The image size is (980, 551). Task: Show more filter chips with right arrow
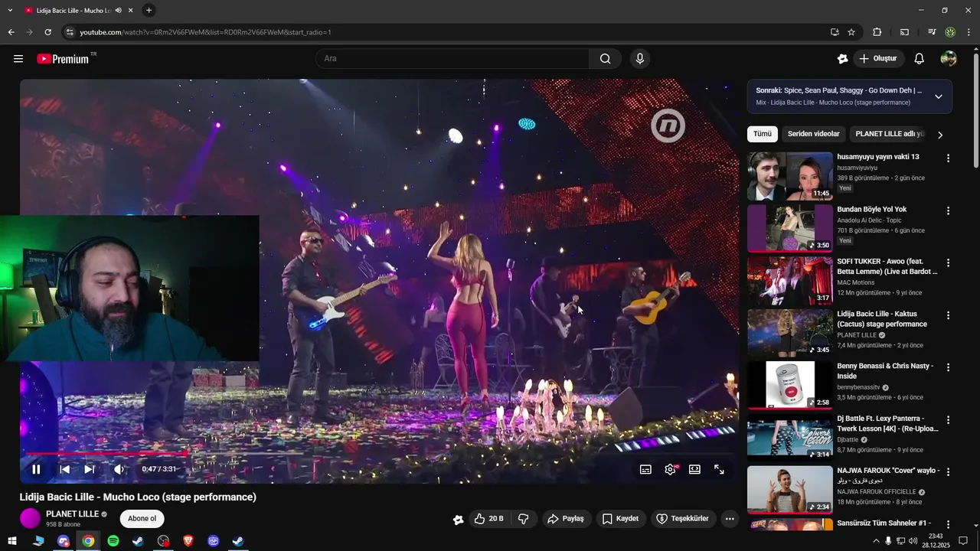tap(940, 135)
